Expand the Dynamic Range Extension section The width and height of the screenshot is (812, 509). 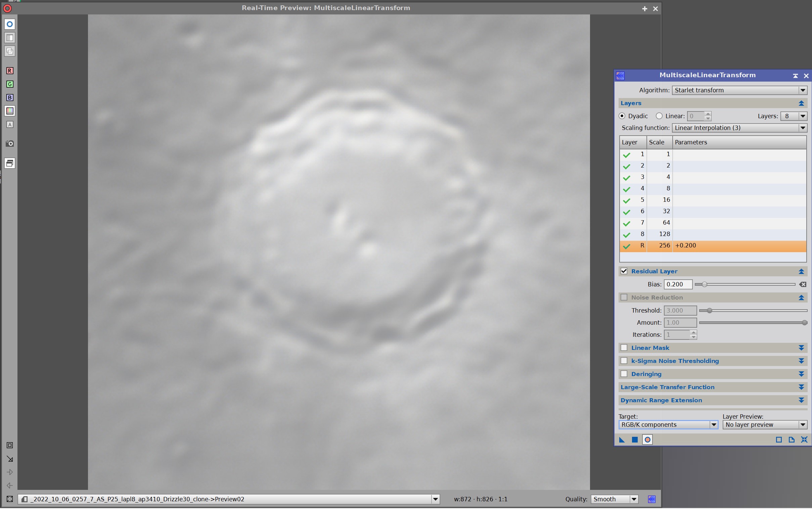point(801,400)
